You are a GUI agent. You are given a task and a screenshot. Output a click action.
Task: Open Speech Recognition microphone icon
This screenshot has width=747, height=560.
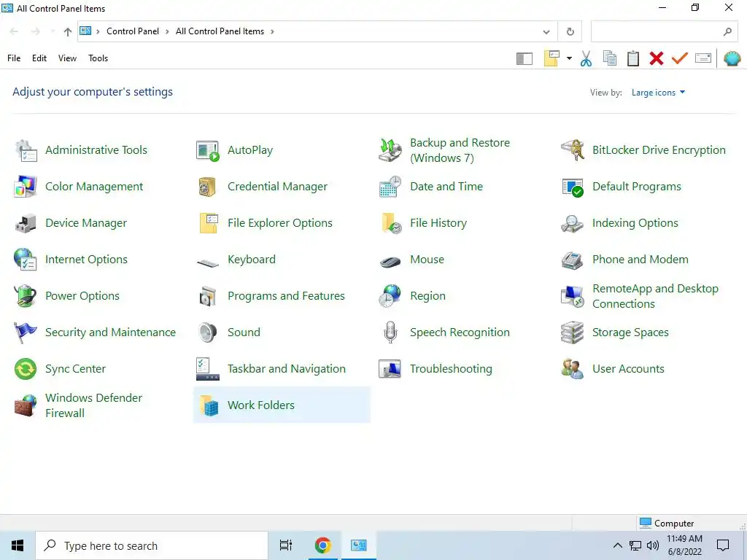[390, 332]
